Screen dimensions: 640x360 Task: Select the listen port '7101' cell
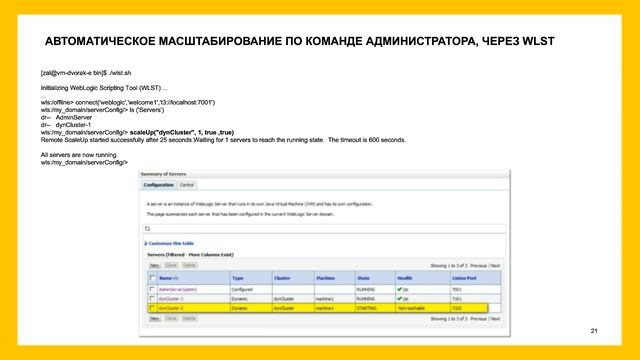pyautogui.click(x=457, y=299)
